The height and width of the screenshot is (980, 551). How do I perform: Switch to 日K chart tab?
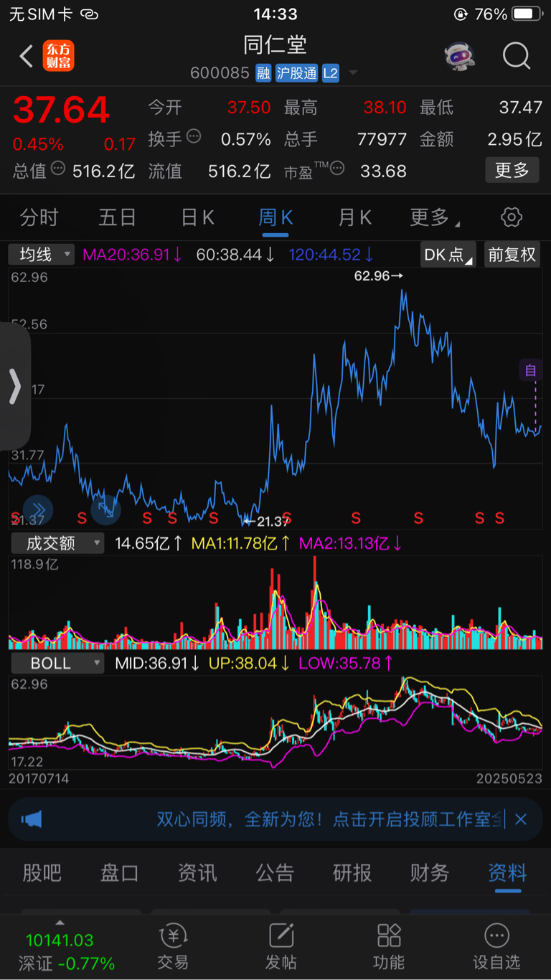click(x=197, y=217)
